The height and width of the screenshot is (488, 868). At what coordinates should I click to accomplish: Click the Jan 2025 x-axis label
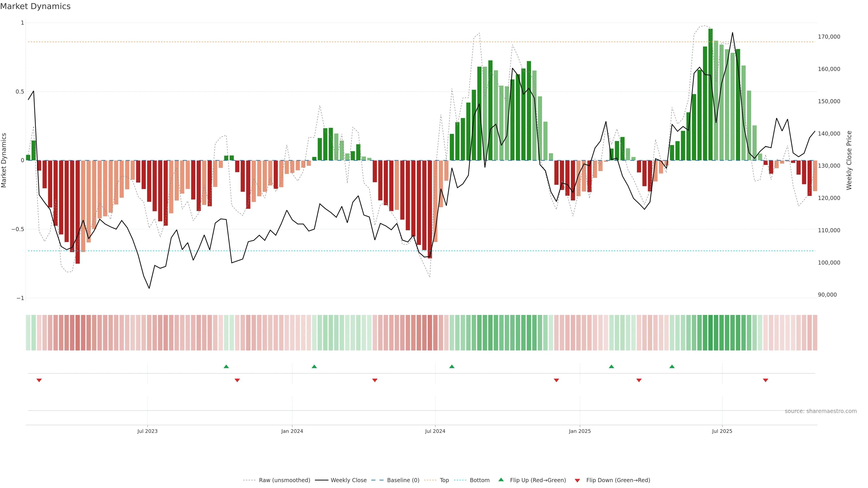tap(580, 431)
